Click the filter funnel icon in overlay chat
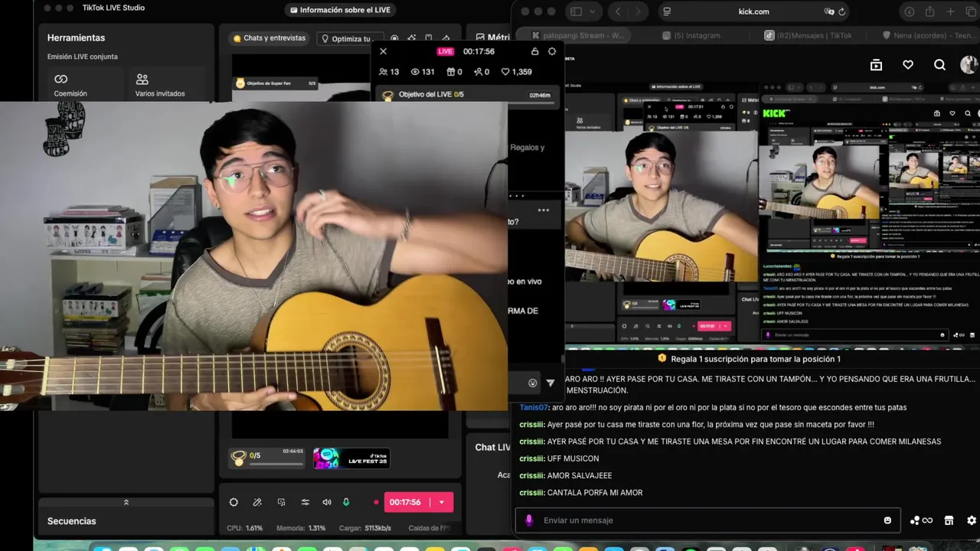This screenshot has height=551, width=980. (550, 383)
